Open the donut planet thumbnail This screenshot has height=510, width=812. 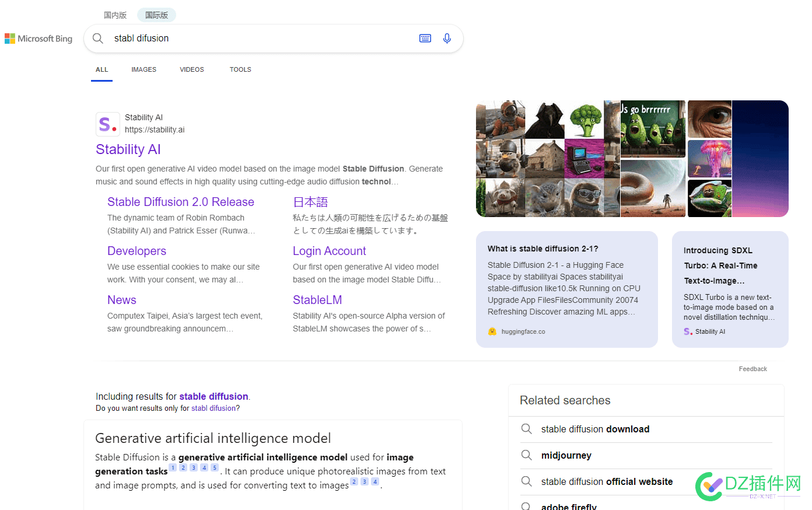pos(653,188)
